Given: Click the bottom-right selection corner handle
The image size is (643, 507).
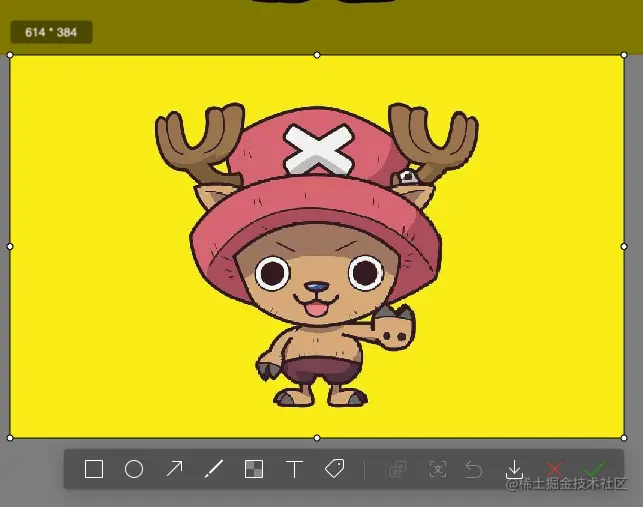Looking at the screenshot, I should pos(624,438).
